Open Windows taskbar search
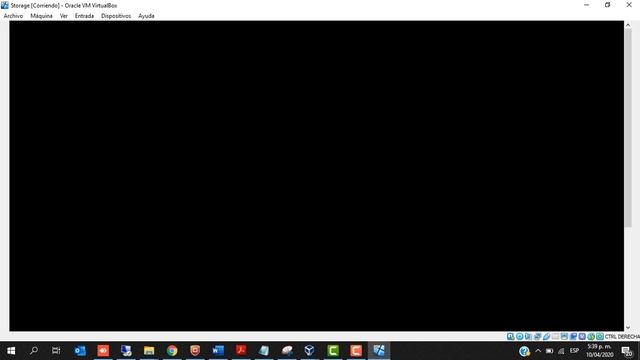Screen dimensions: 640x360 (34, 351)
